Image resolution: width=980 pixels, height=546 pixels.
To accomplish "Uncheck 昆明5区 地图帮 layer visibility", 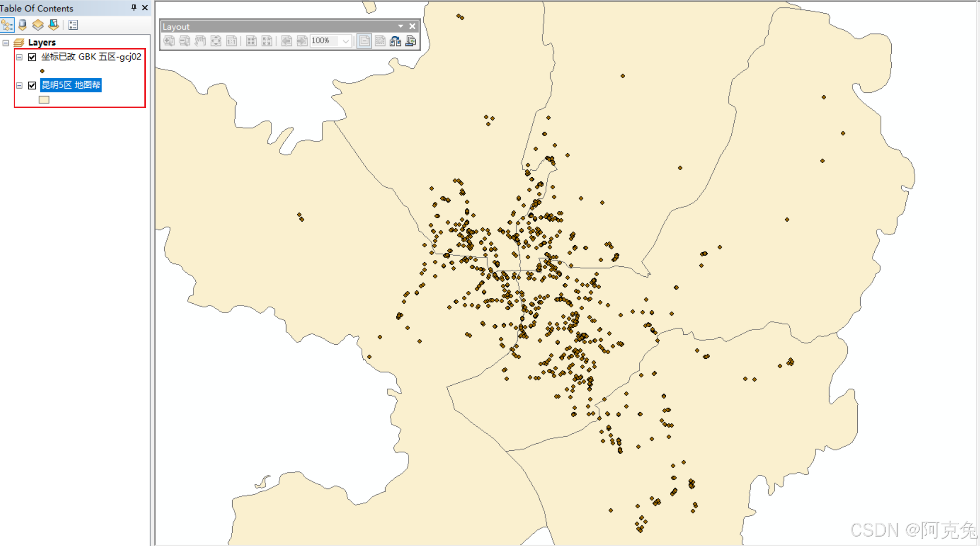I will pos(32,85).
